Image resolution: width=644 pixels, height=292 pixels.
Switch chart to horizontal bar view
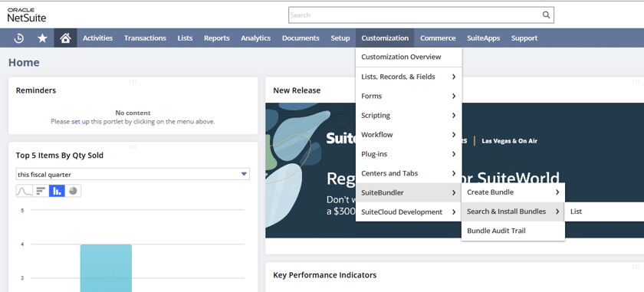(41, 191)
